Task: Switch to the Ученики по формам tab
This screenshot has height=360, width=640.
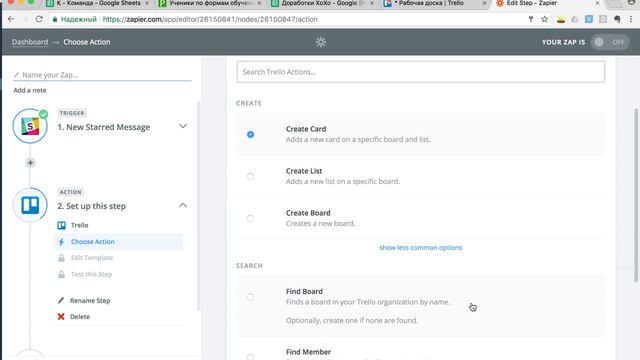Action: (x=210, y=3)
